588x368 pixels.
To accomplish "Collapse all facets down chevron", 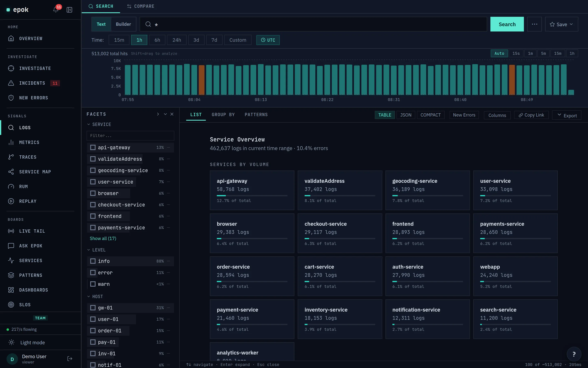I will 165,114.
